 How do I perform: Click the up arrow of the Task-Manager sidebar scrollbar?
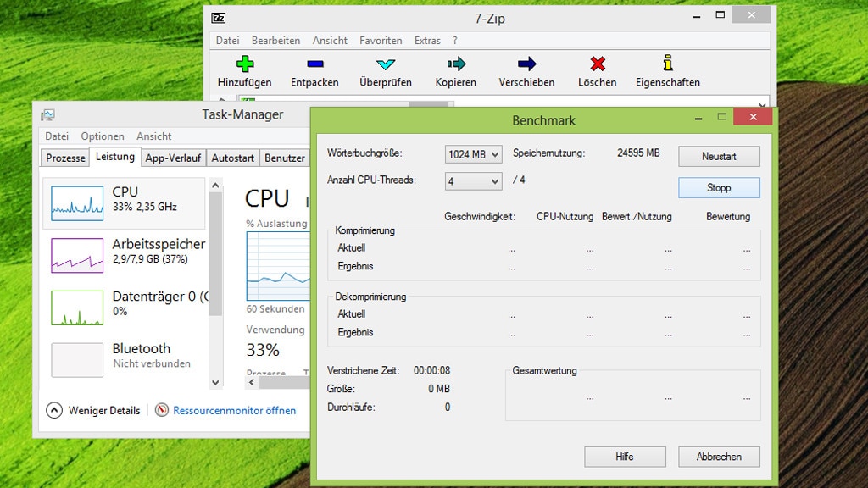pyautogui.click(x=215, y=186)
